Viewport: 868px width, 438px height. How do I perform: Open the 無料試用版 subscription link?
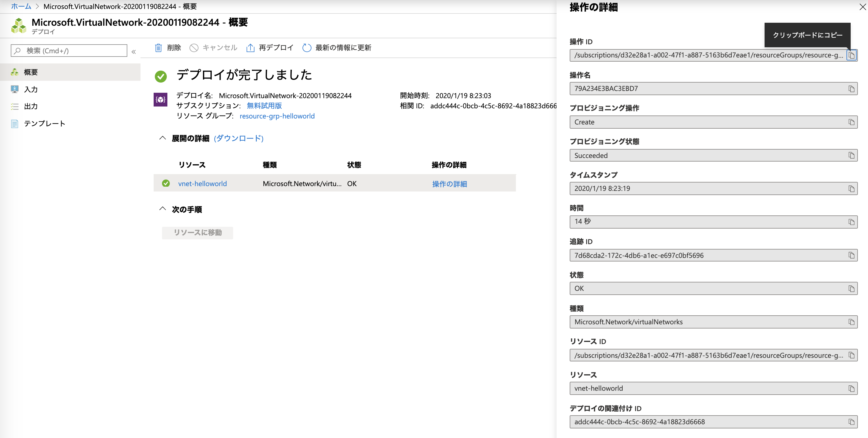(264, 106)
